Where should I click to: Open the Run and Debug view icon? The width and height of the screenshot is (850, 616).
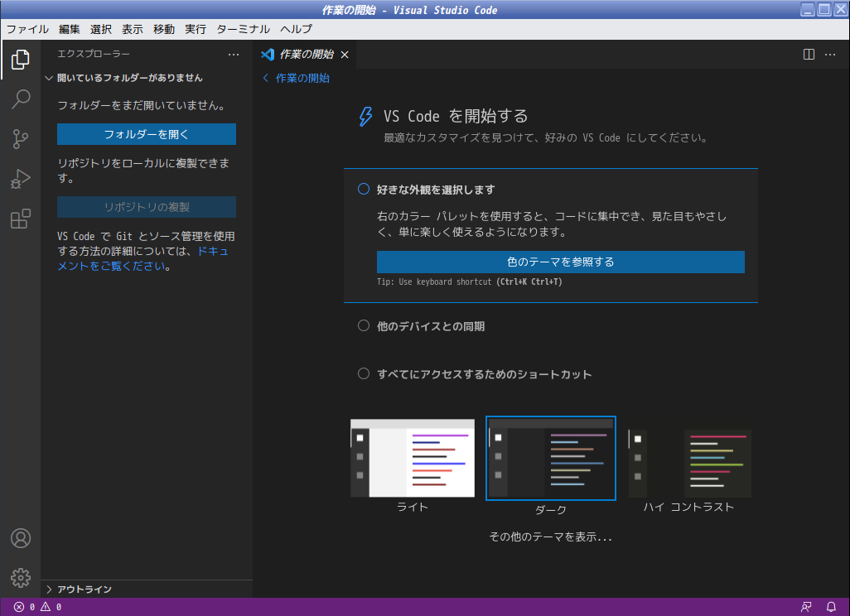21,179
